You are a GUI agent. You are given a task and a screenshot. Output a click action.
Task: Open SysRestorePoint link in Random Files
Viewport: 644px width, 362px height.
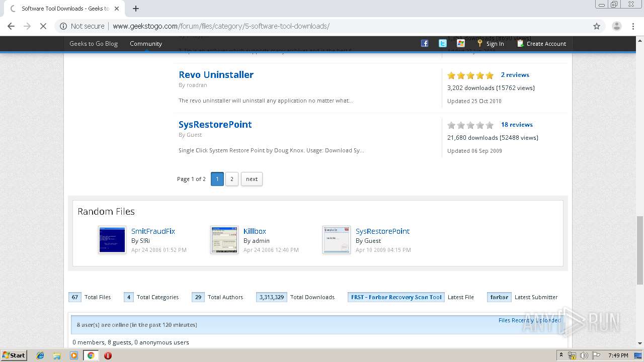coord(382,231)
